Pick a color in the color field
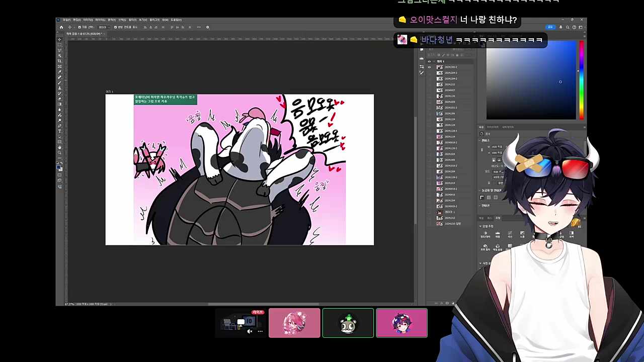The height and width of the screenshot is (362, 644). (531, 80)
